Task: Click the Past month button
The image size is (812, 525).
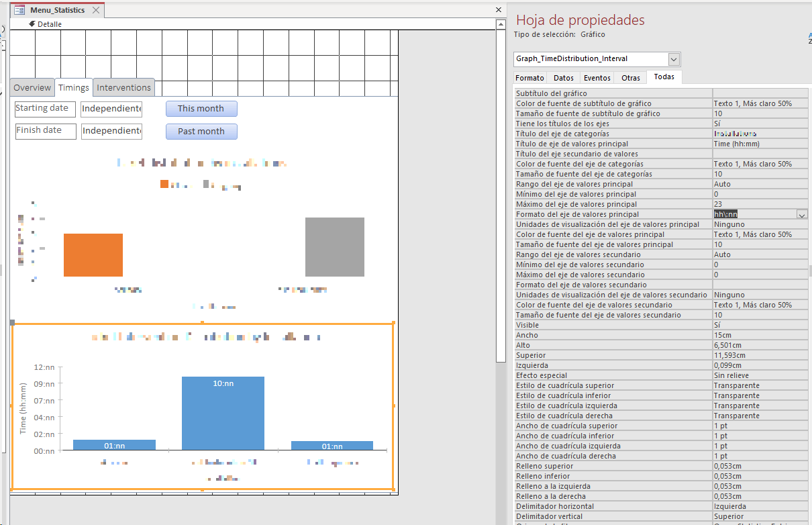Action: [201, 131]
